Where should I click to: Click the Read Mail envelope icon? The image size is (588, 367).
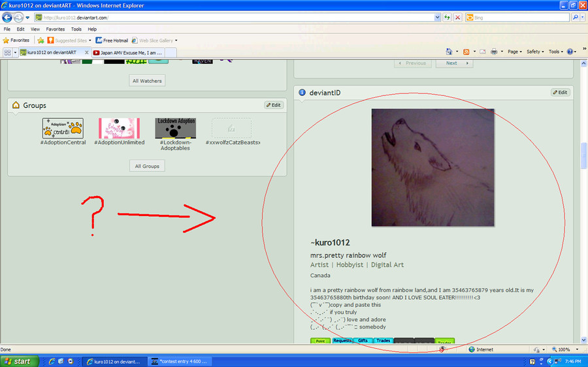483,52
